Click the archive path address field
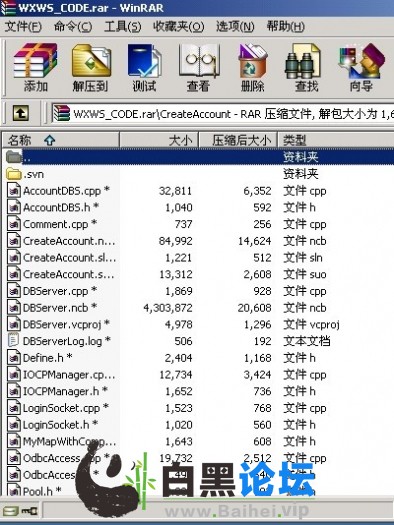The height and width of the screenshot is (525, 394). 223,114
